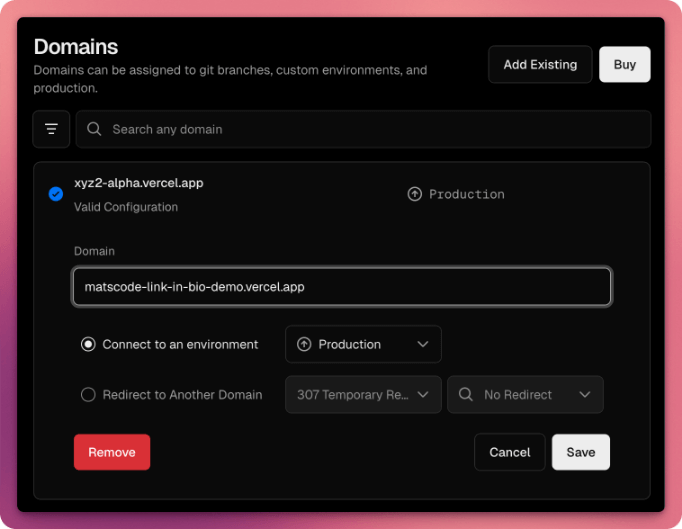Click the Buy button
This screenshot has width=682, height=529.
(625, 64)
